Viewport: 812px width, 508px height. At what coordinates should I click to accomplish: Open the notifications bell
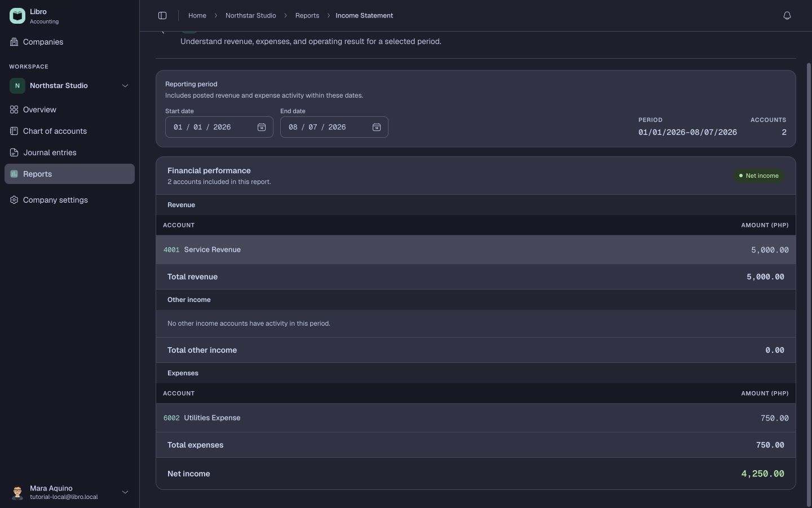[787, 16]
